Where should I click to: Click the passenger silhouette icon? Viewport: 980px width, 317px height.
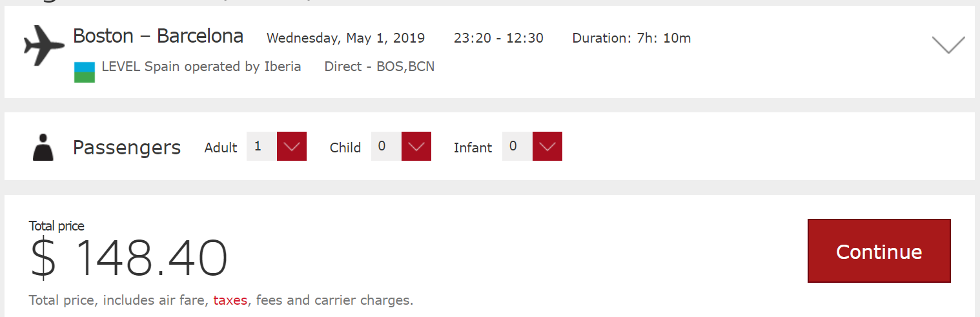[x=43, y=147]
